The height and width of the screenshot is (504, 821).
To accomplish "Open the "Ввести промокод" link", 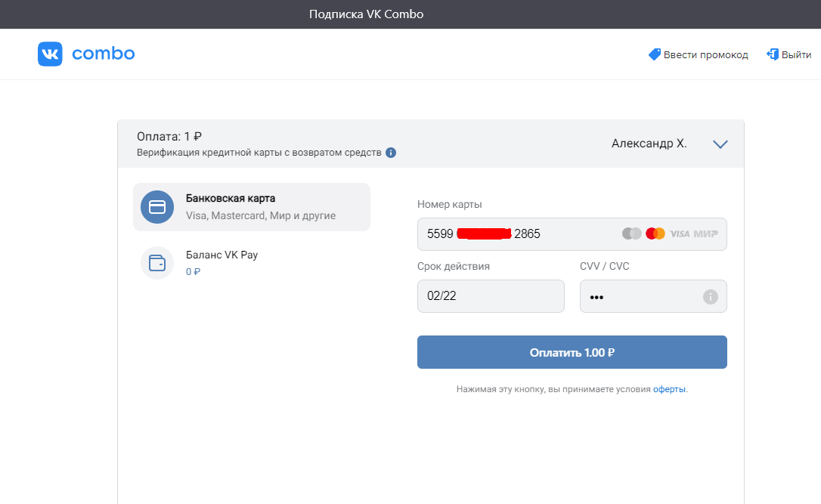I will pyautogui.click(x=705, y=55).
